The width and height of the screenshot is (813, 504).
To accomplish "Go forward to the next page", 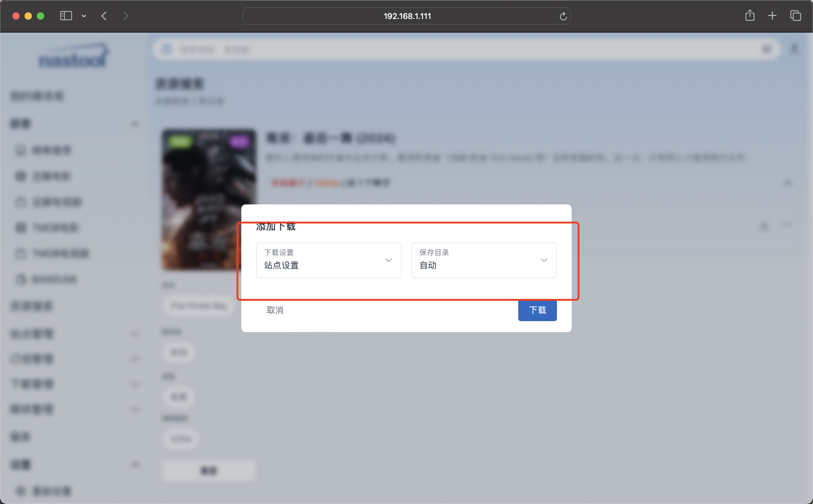I will tap(126, 16).
